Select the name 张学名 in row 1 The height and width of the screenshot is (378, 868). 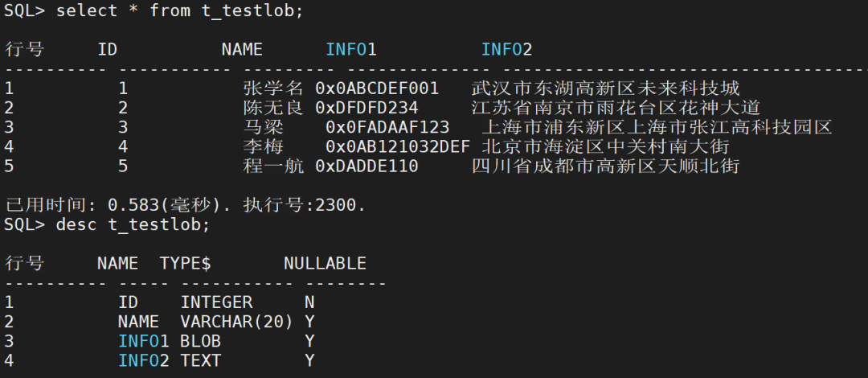(x=273, y=88)
